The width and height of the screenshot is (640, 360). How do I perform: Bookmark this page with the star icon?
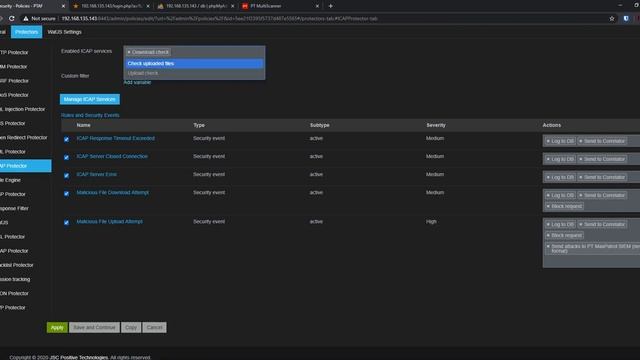tap(611, 18)
